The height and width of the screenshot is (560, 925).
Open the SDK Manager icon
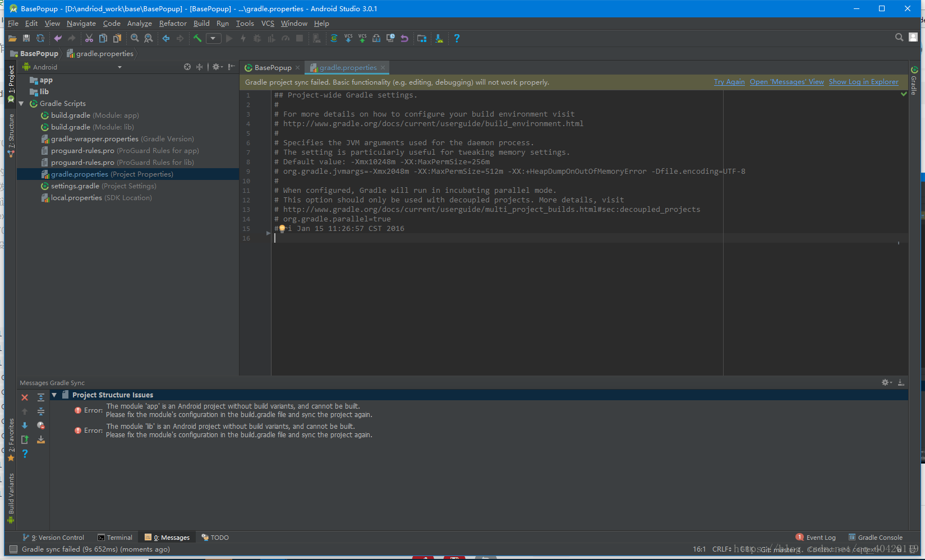pyautogui.click(x=439, y=39)
